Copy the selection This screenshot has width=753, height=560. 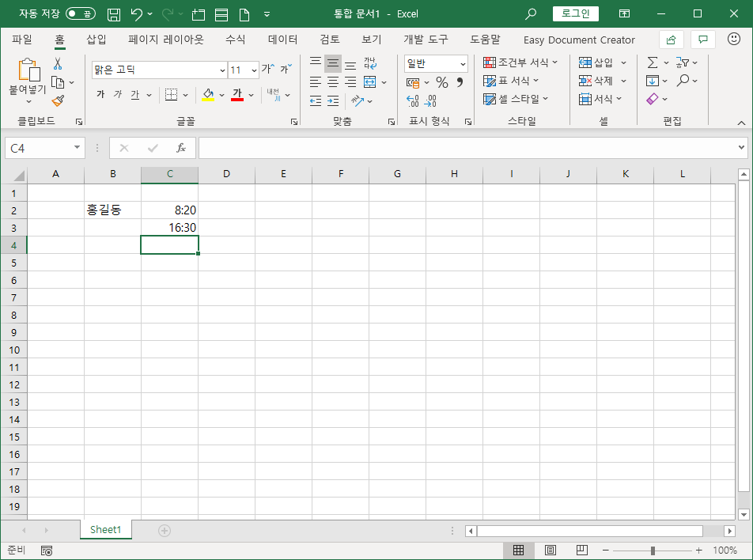tap(58, 82)
